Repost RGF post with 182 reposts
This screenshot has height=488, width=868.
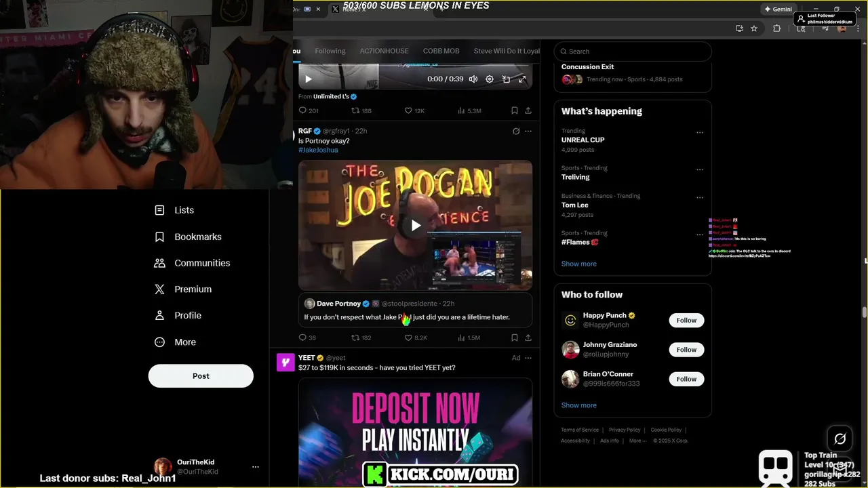(x=361, y=338)
